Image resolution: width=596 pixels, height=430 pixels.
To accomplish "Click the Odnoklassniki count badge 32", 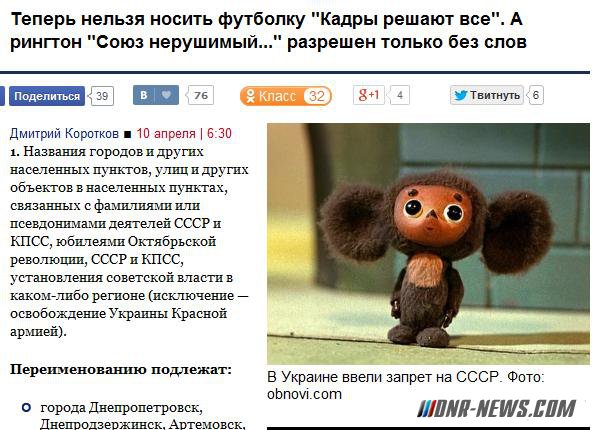I will (317, 96).
